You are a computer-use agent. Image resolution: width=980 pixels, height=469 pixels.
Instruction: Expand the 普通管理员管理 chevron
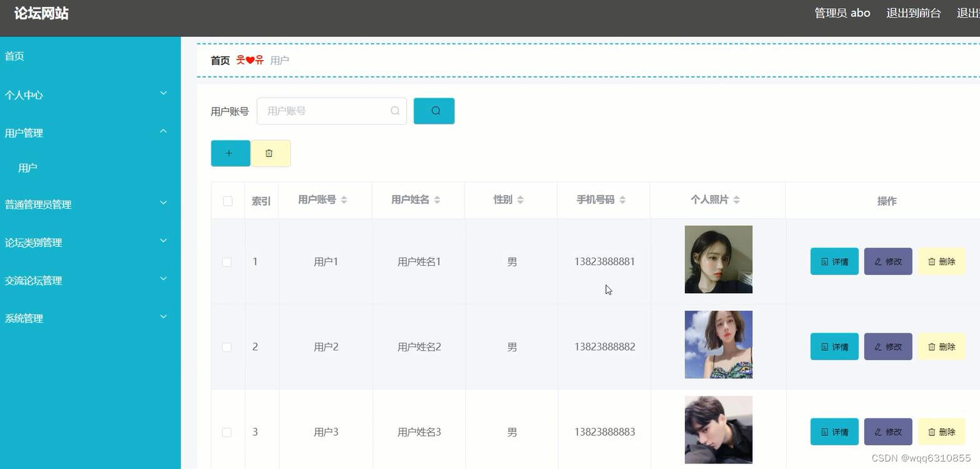pos(163,203)
